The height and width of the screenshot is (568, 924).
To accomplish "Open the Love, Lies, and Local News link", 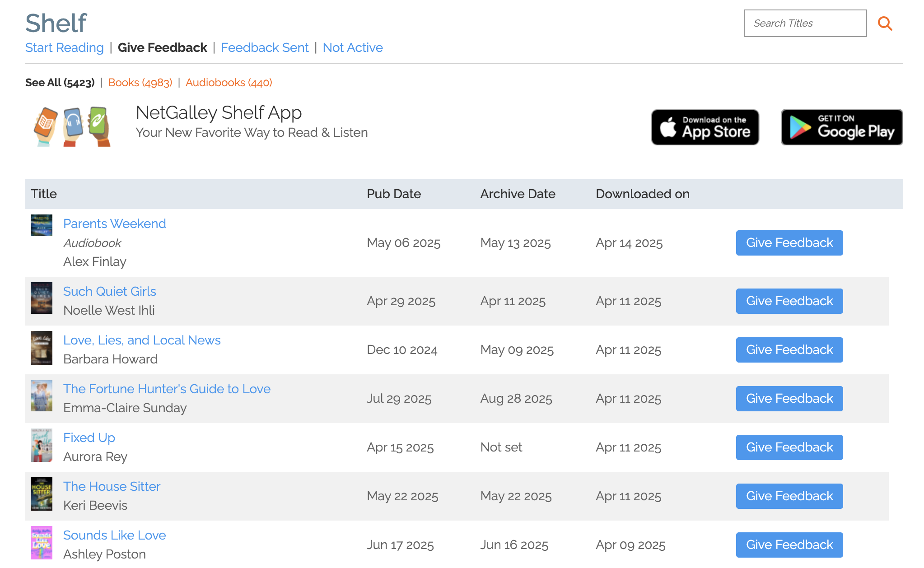I will [142, 340].
